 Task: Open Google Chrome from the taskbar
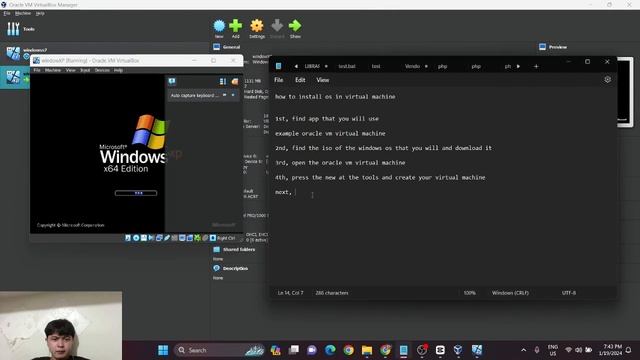point(349,350)
